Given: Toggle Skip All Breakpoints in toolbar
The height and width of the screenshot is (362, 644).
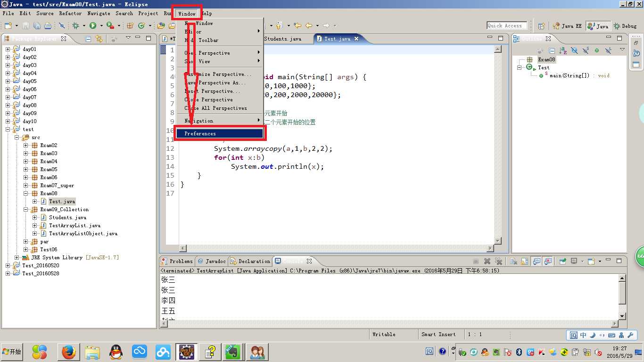Looking at the screenshot, I should tap(61, 25).
